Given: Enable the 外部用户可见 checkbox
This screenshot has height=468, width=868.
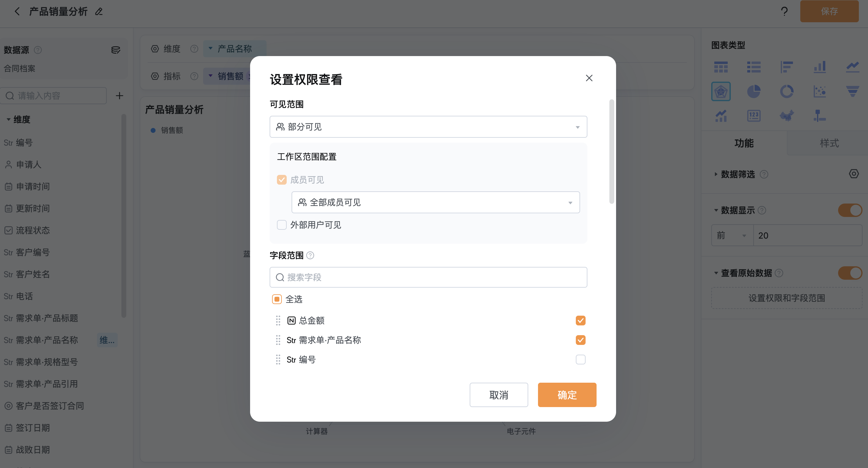Looking at the screenshot, I should click(x=282, y=225).
